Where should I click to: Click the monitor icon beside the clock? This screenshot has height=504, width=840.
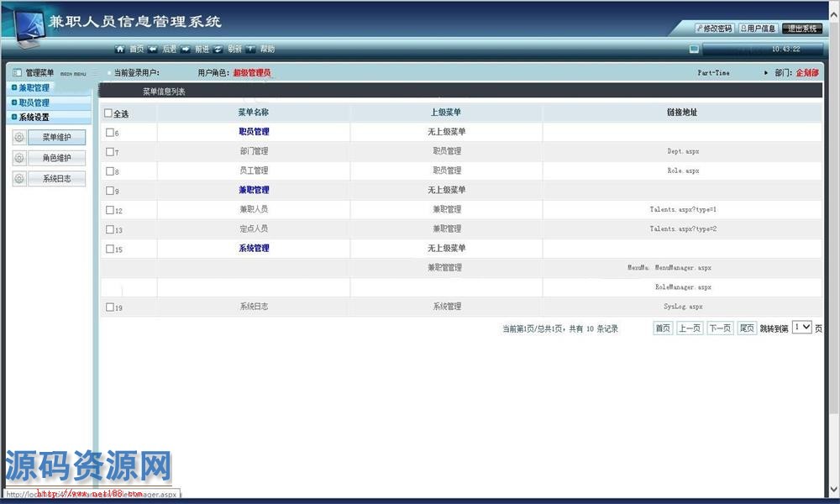(694, 50)
